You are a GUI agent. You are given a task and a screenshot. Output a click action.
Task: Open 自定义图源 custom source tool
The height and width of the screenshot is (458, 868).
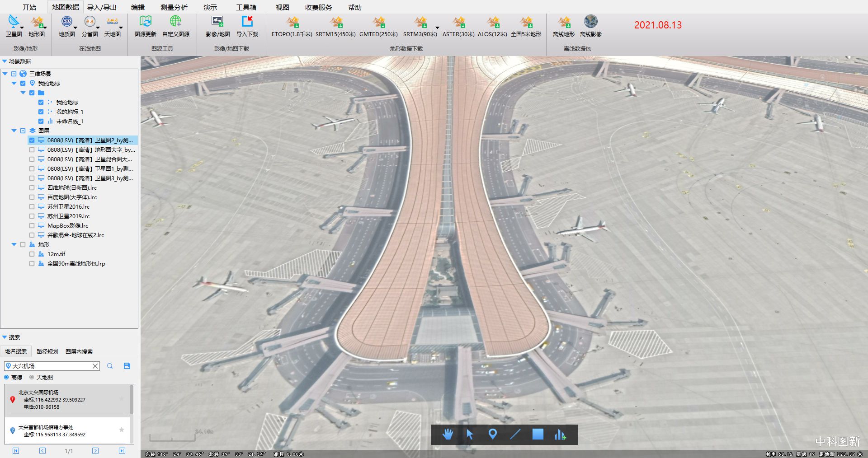click(175, 26)
